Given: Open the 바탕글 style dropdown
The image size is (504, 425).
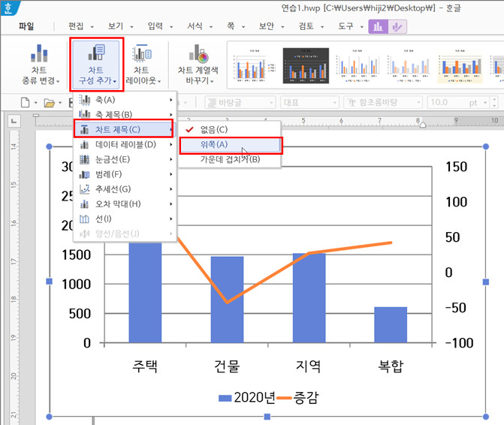Looking at the screenshot, I should [237, 102].
